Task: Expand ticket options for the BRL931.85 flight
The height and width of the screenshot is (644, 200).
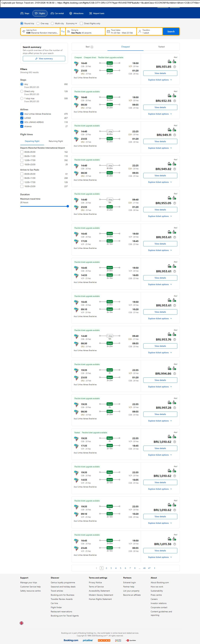Action: (x=160, y=80)
